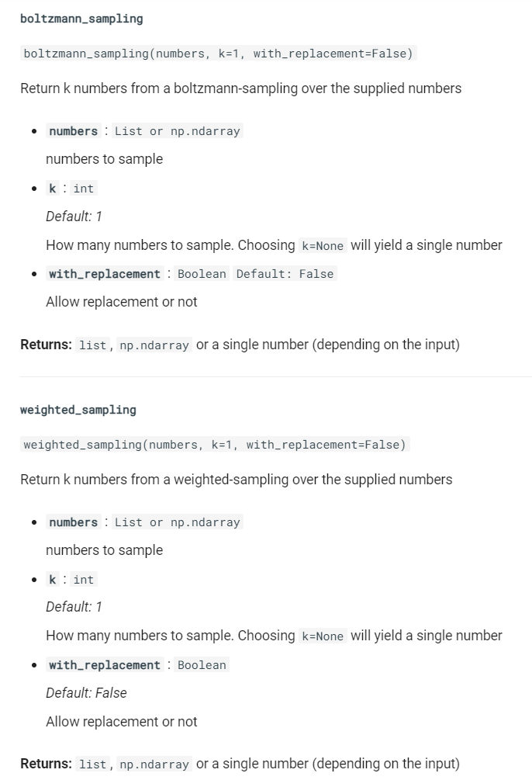Click the boltzmann_sampling function signature code block
The height and width of the screenshot is (780, 532).
tap(218, 54)
